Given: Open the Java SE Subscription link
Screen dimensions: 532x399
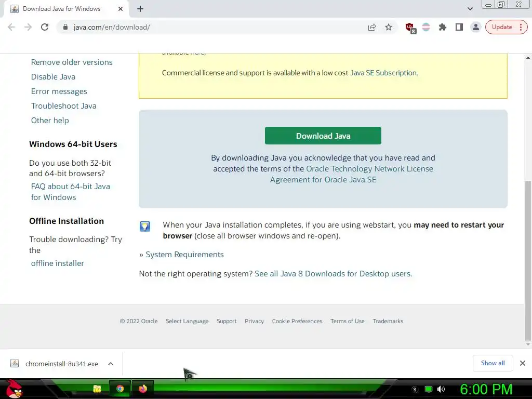Looking at the screenshot, I should (x=383, y=73).
